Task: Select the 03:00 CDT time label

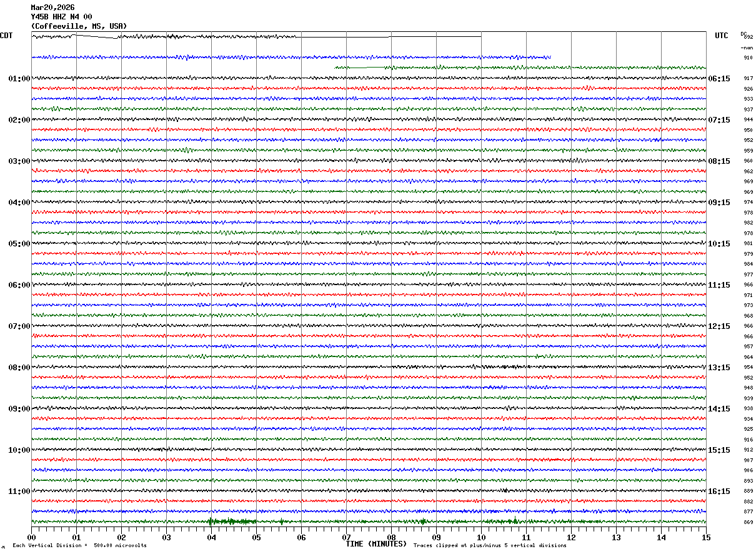Action: click(19, 161)
